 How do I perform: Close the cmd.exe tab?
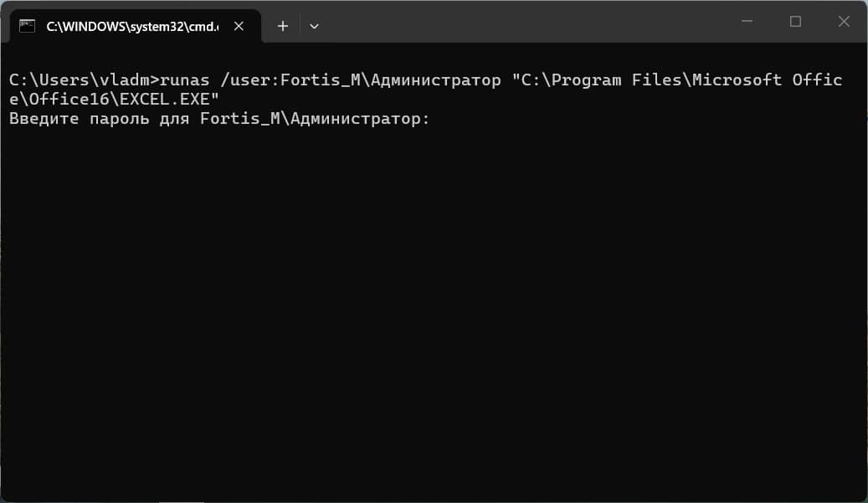pyautogui.click(x=239, y=26)
